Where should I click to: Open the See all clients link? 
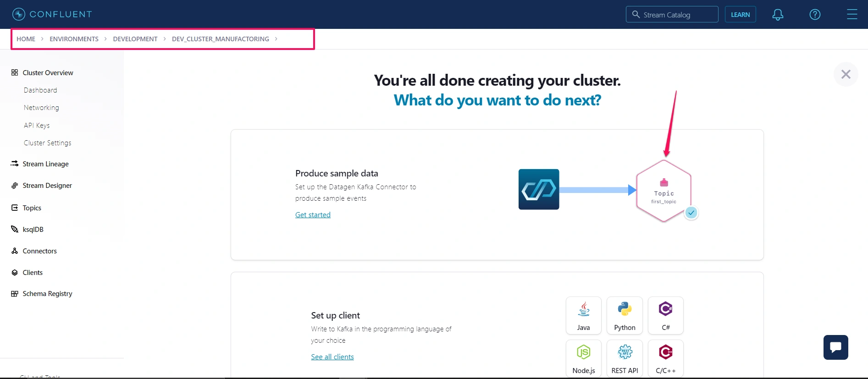(x=332, y=357)
